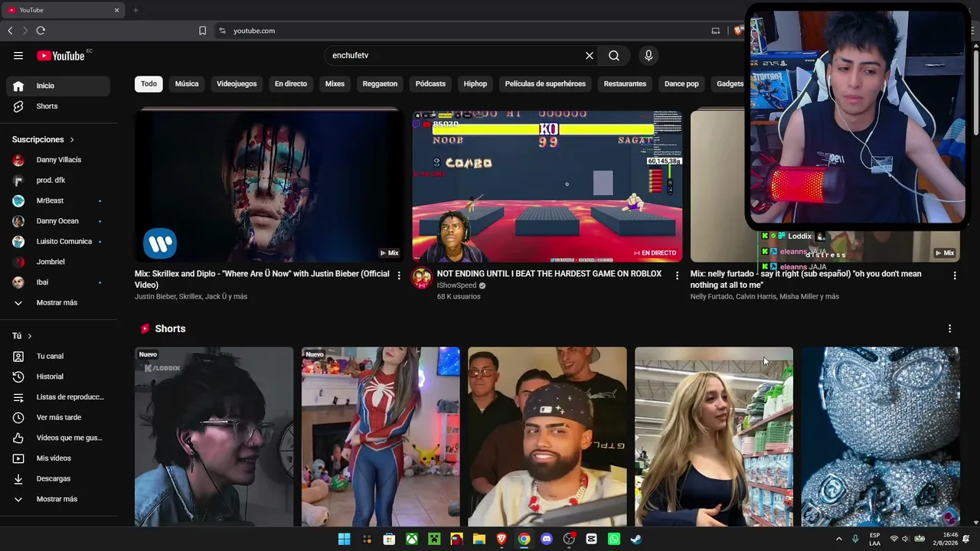Open Jombriel channel from subscriptions
This screenshot has height=551, width=980.
(58, 262)
